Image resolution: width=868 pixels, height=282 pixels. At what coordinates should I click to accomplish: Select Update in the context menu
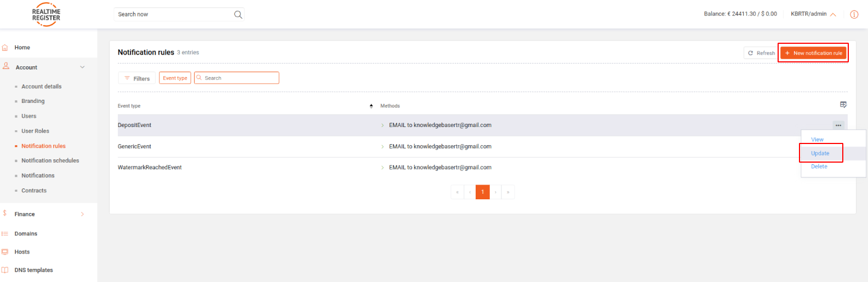point(820,153)
